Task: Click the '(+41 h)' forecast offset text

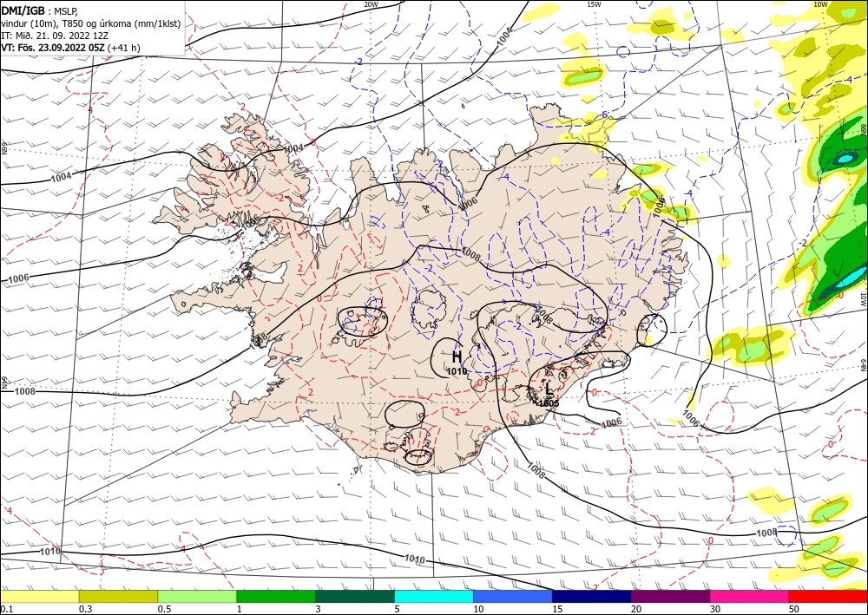Action: (123, 48)
